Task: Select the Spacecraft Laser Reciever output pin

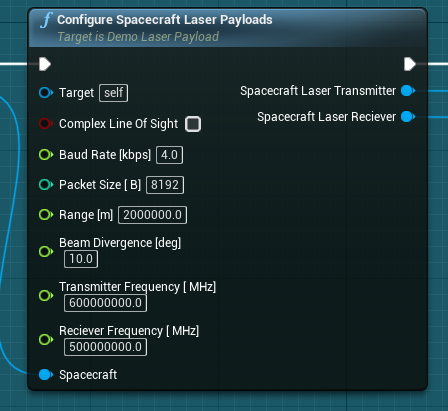Action: point(408,117)
